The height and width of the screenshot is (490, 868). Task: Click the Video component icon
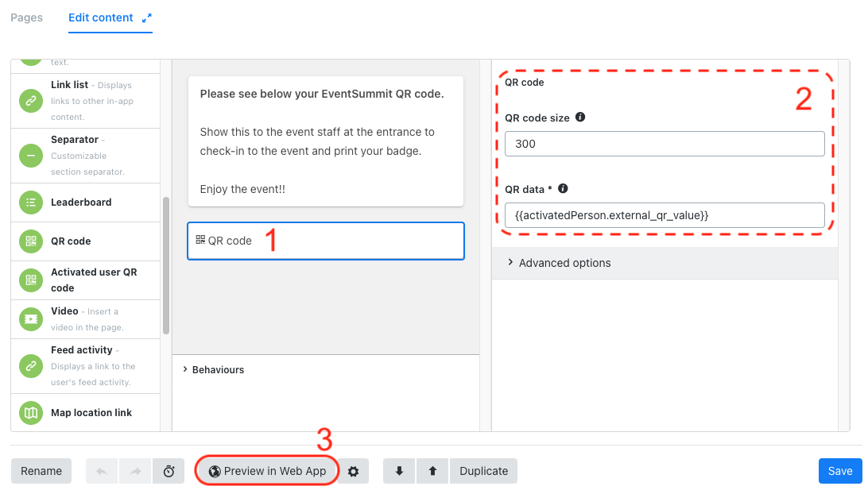click(31, 319)
